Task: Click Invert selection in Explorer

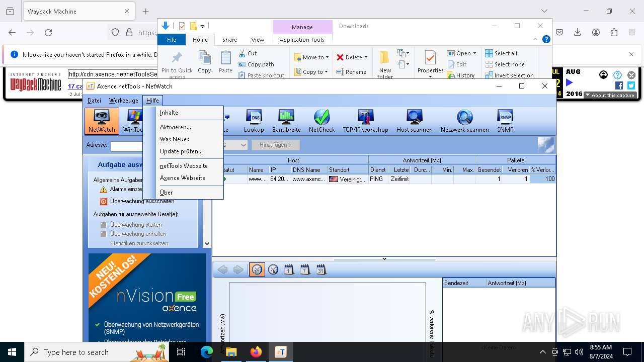Action: click(x=509, y=75)
